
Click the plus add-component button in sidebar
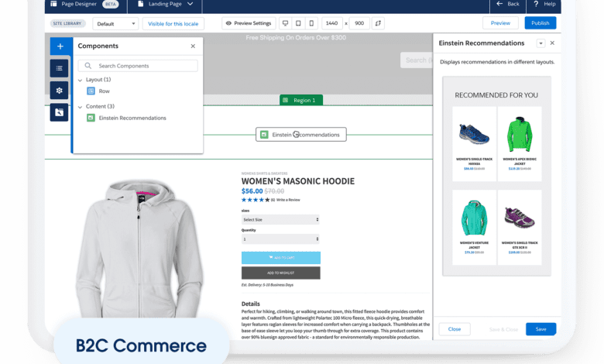tap(60, 46)
